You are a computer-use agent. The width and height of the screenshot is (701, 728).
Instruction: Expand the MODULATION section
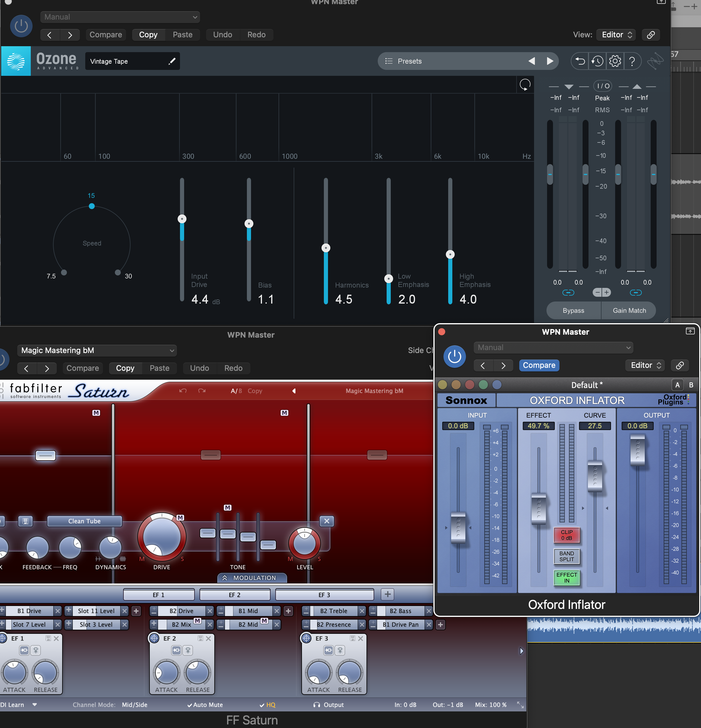(252, 578)
